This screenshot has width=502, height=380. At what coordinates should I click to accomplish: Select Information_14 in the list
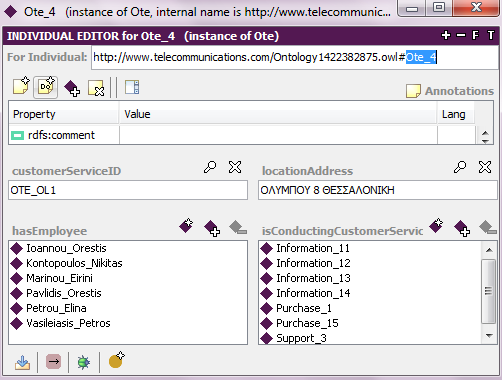click(x=313, y=293)
